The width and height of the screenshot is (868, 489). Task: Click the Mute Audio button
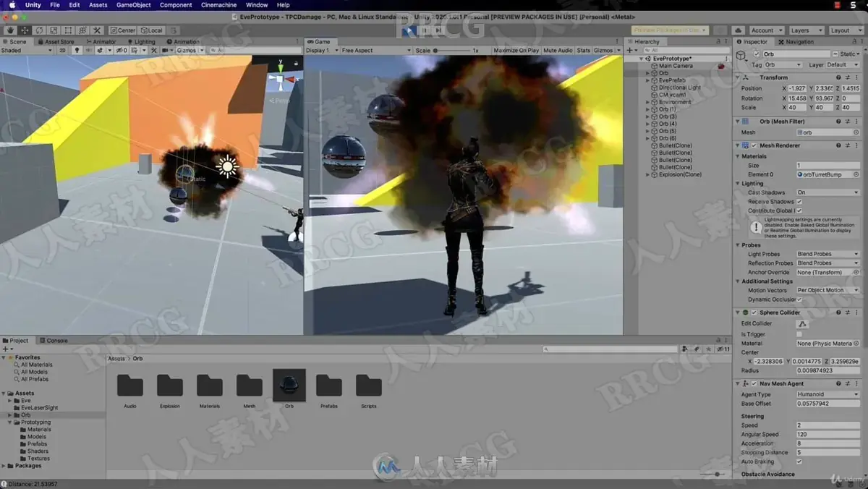click(x=558, y=51)
